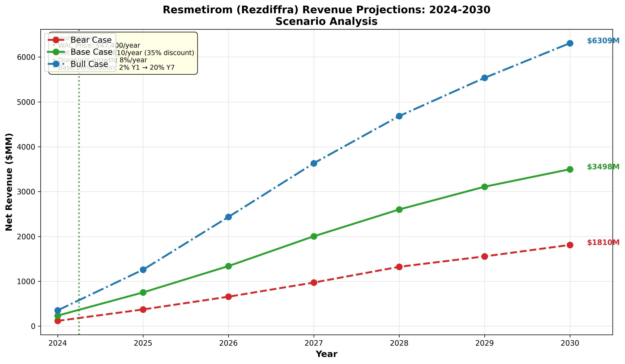Click the Year x-axis label
Image resolution: width=625 pixels, height=364 pixels.
[x=326, y=354]
